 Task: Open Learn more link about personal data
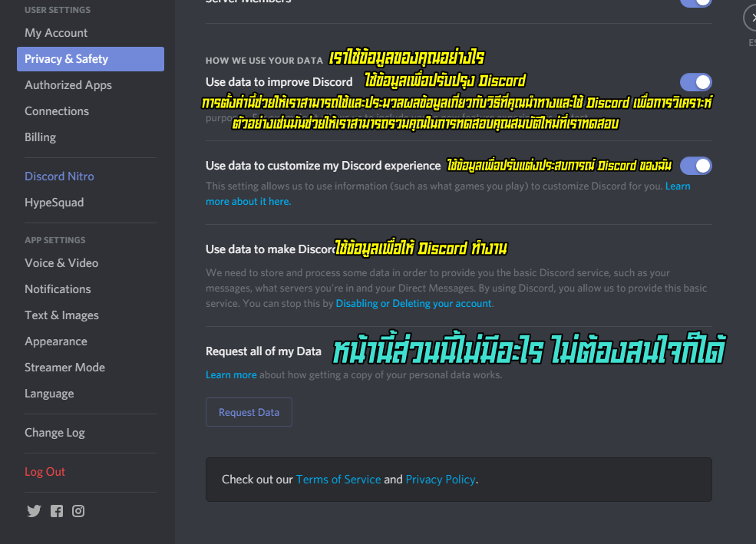[x=231, y=375]
